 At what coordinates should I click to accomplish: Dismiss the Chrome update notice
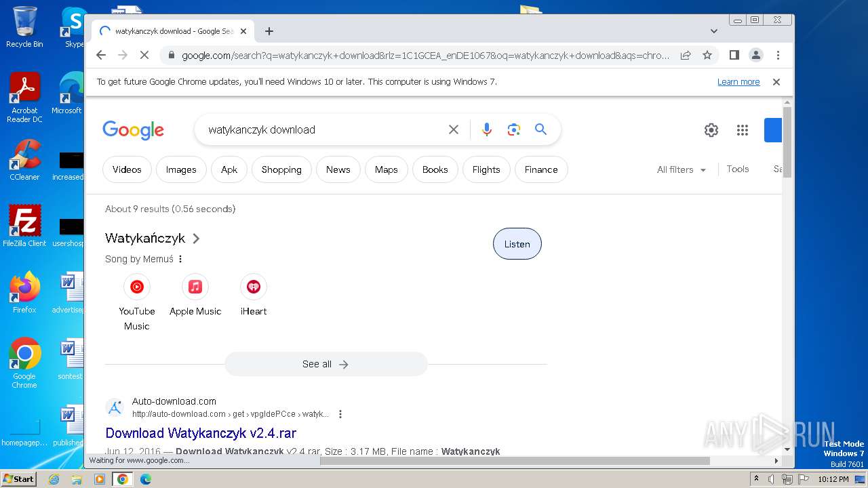click(776, 82)
